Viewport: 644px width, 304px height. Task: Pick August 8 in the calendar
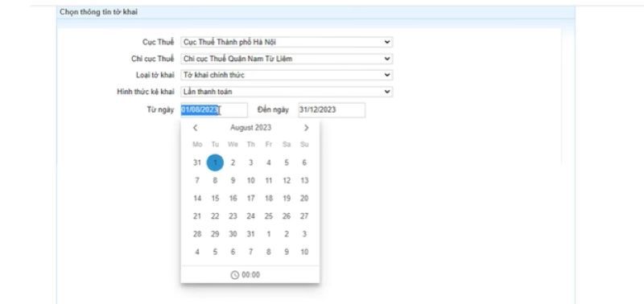coord(215,180)
